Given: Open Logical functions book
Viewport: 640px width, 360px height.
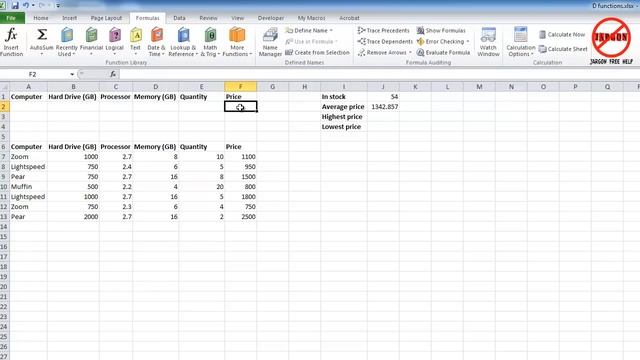Looking at the screenshot, I should click(x=115, y=42).
